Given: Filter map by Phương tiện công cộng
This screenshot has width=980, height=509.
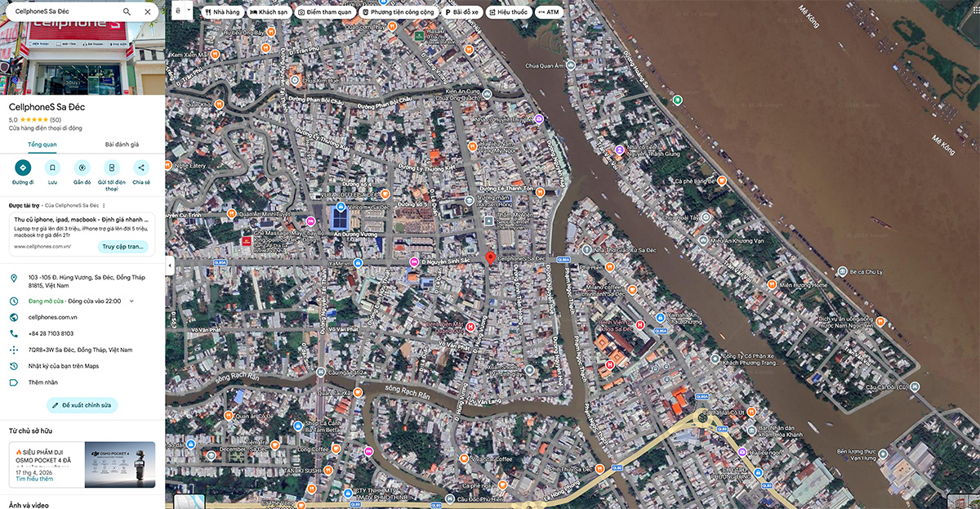Looking at the screenshot, I should tap(398, 12).
